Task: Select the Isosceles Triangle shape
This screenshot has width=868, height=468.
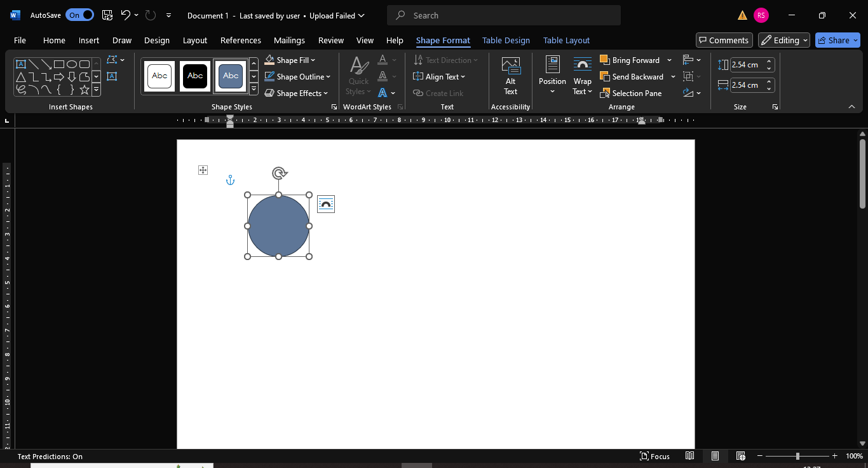Action: 21,77
